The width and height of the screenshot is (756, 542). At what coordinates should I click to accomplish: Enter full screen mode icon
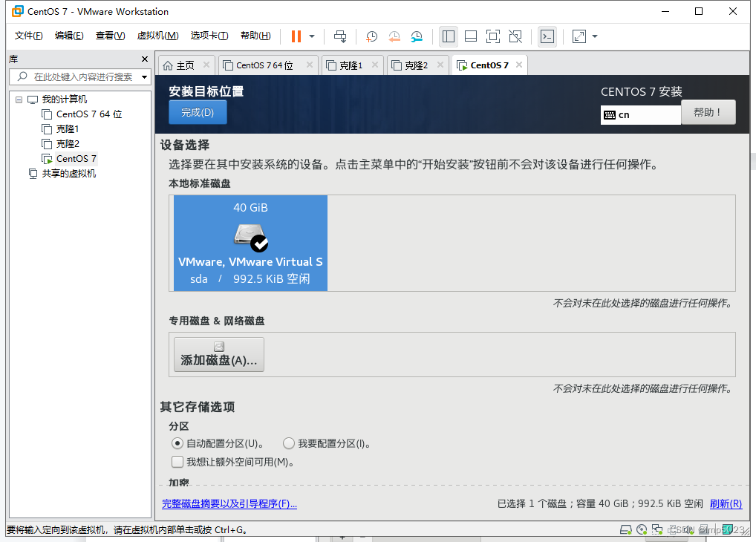pyautogui.click(x=493, y=36)
